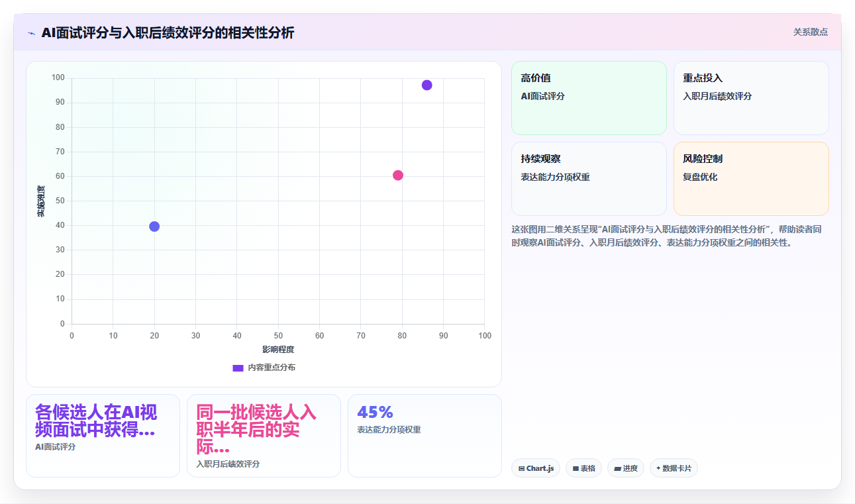
Task: Click the Chart.js tag icon
Action: 522,469
